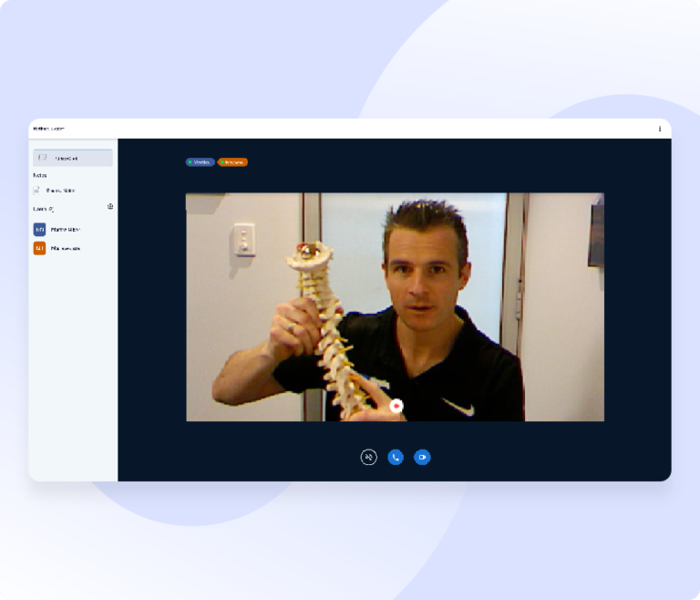Toggle the microphone mute button
This screenshot has width=700, height=600.
tap(369, 457)
